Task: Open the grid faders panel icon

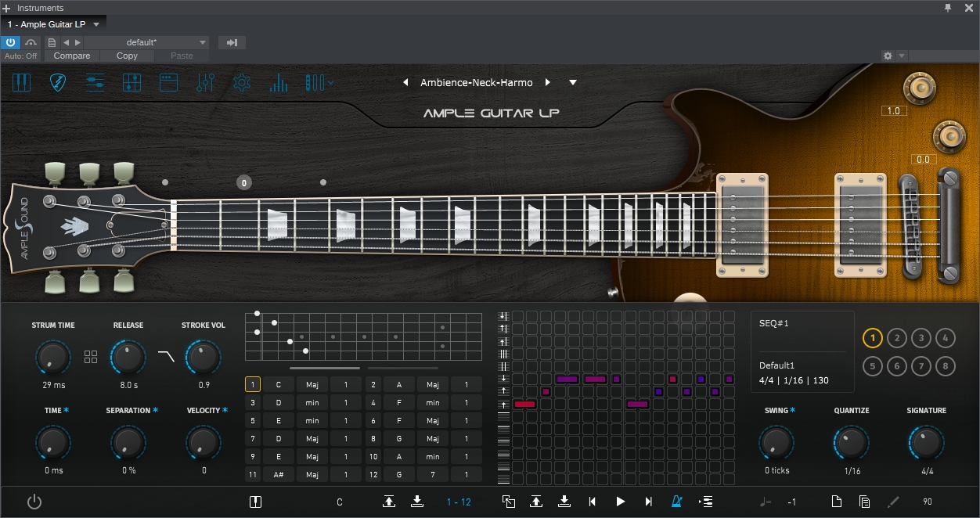Action: click(132, 82)
